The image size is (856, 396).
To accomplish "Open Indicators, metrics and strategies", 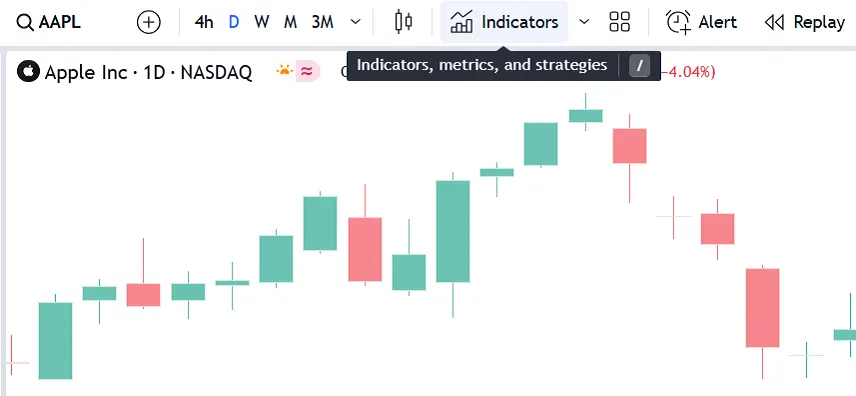I will 504,22.
